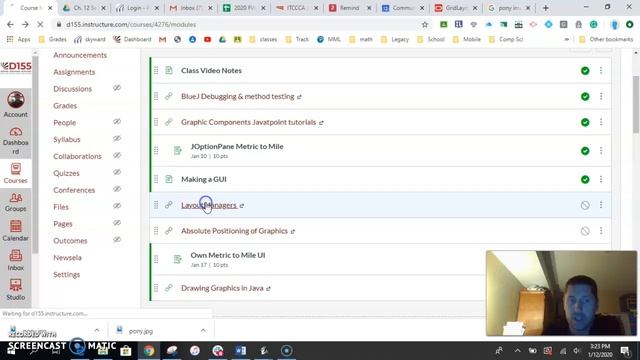Open options menu for Class Video Notes
This screenshot has width=640, height=360.
coord(601,71)
